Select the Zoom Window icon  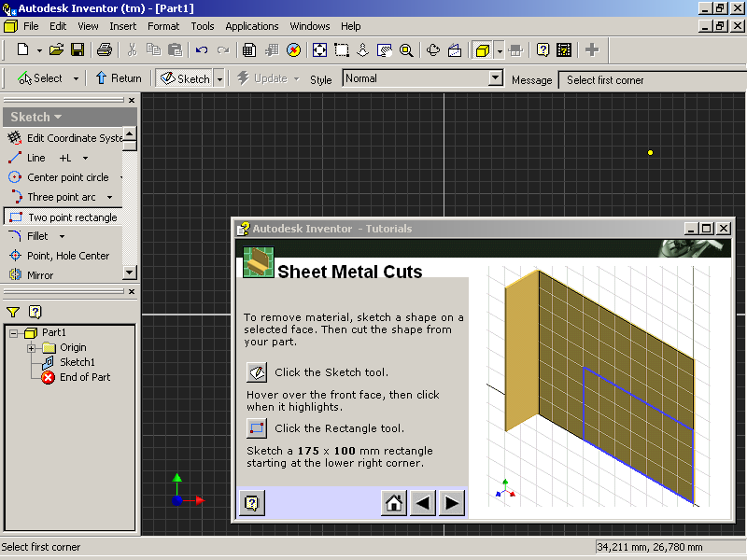click(342, 50)
